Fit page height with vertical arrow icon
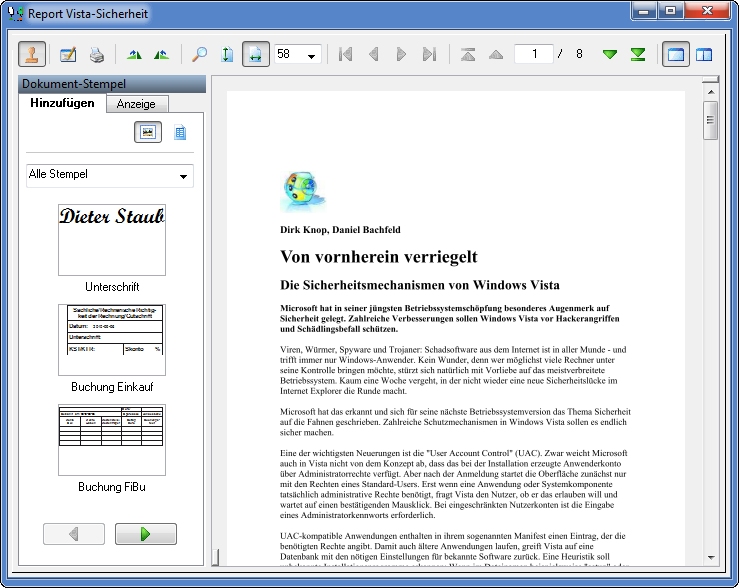 227,55
